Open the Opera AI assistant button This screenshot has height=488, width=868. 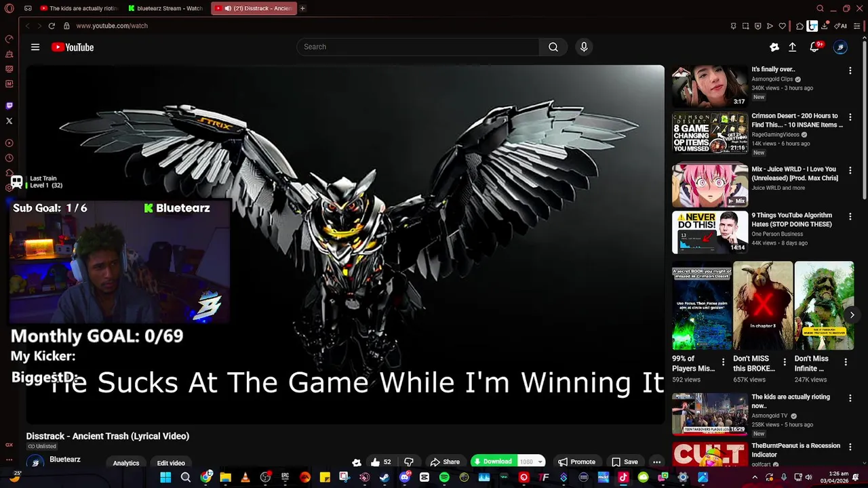tap(841, 26)
